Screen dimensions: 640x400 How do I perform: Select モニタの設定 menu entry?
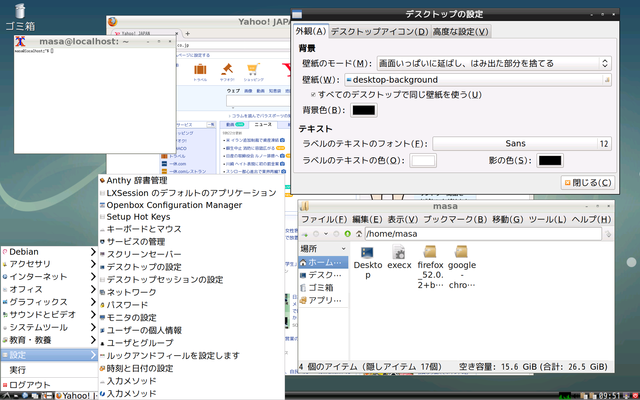(191, 318)
